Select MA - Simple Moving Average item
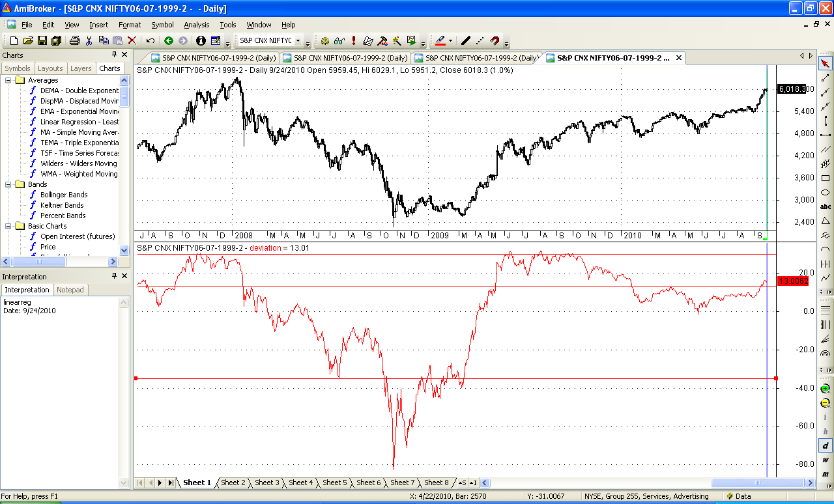 tap(79, 132)
